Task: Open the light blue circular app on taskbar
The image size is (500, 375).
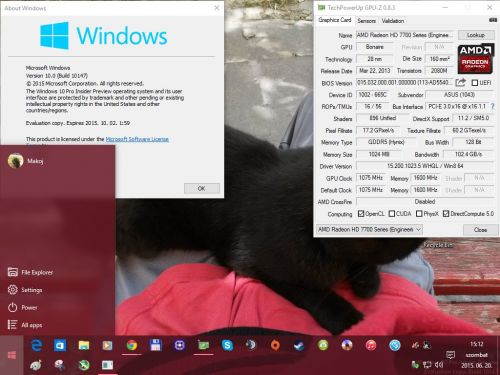Action: click(x=395, y=345)
